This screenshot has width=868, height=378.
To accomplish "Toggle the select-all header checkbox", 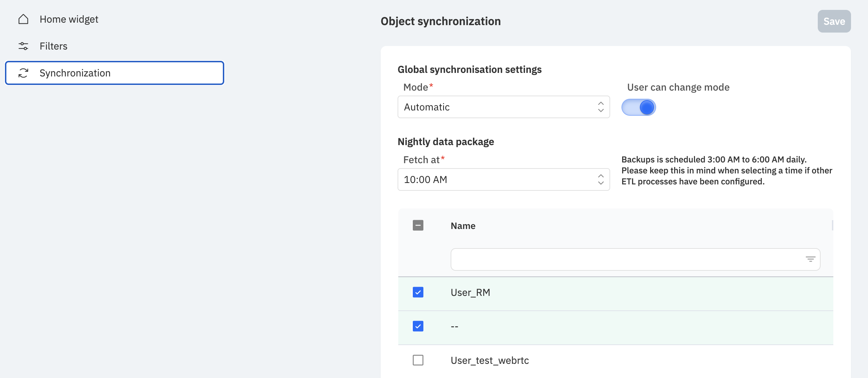I will [418, 225].
